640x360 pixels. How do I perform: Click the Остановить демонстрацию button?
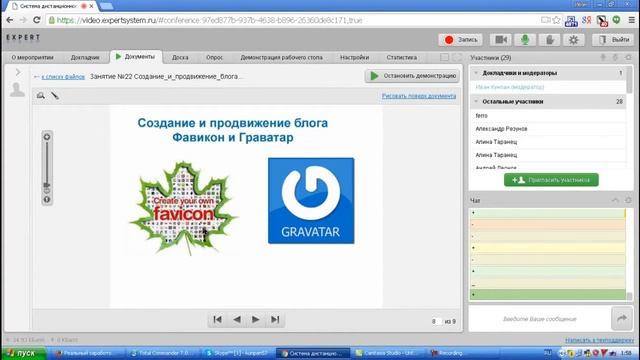click(412, 76)
